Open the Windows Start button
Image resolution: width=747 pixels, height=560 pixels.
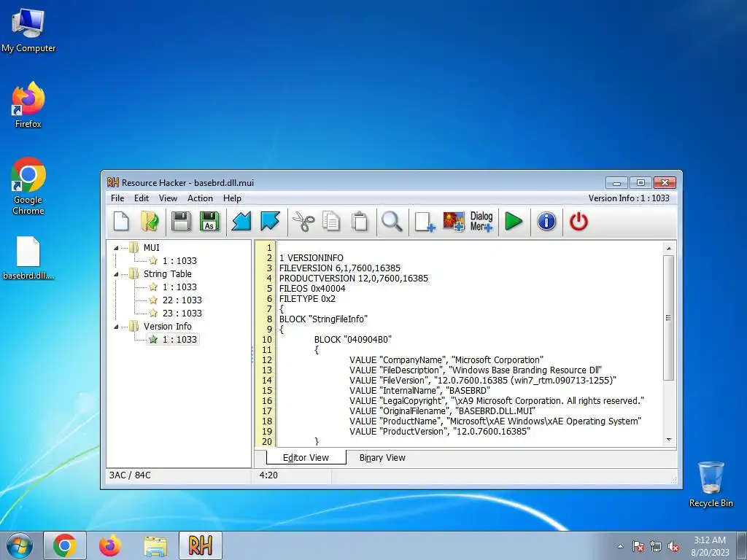20,545
